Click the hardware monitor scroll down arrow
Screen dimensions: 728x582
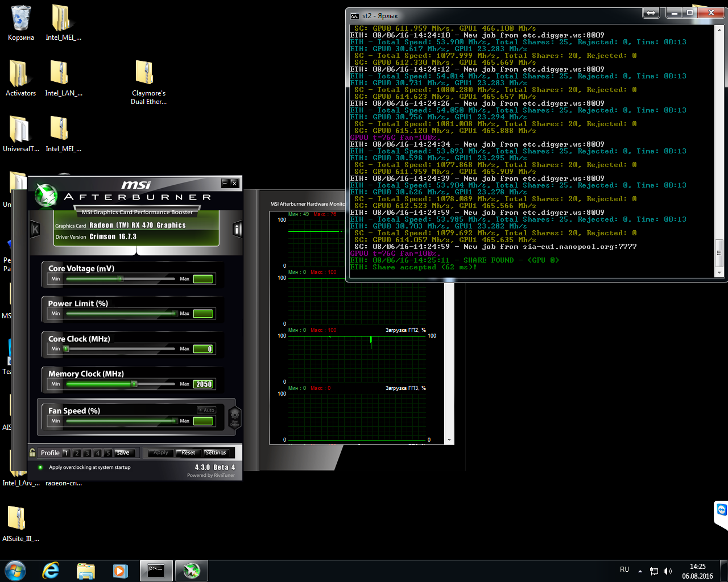point(450,440)
